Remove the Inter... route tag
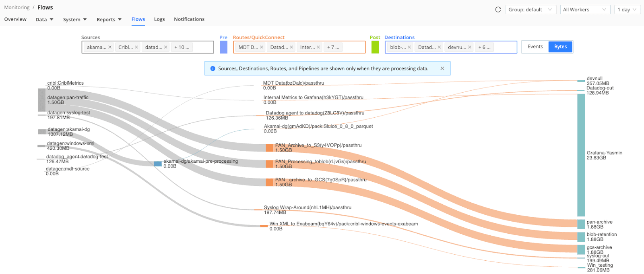 pyautogui.click(x=318, y=47)
